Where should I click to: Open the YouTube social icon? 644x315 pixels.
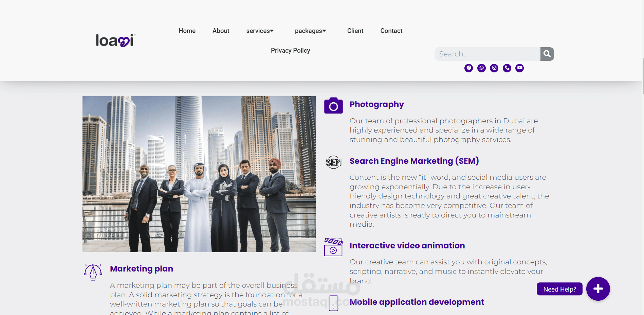[x=519, y=68]
